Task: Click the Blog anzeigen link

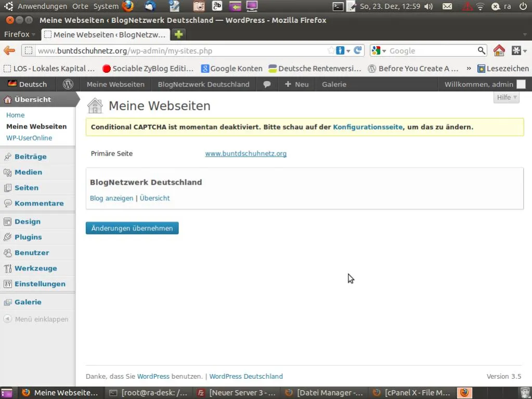Action: click(111, 198)
